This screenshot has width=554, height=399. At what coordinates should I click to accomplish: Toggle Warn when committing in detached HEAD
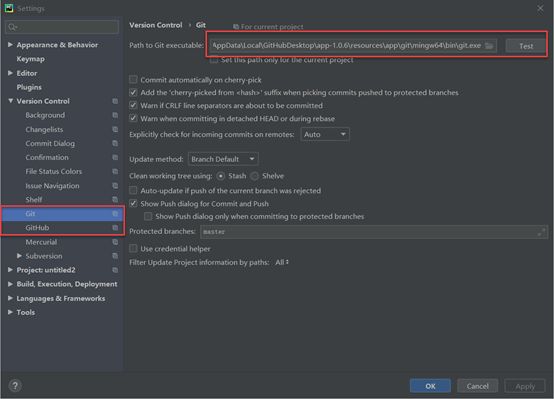(x=133, y=118)
